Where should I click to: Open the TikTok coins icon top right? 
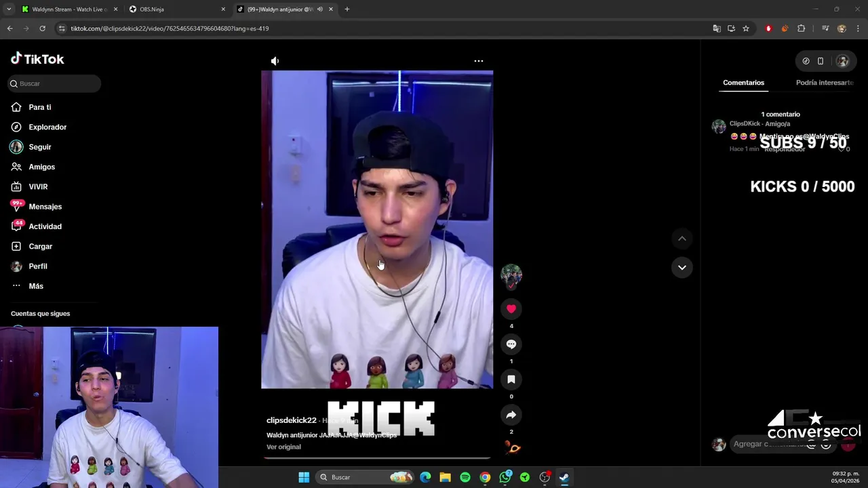click(x=806, y=61)
